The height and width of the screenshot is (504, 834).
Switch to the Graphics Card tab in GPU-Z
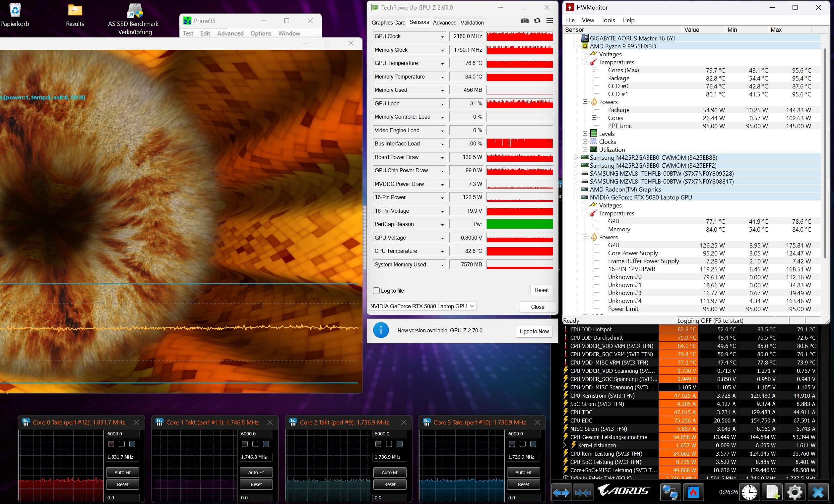tap(388, 23)
